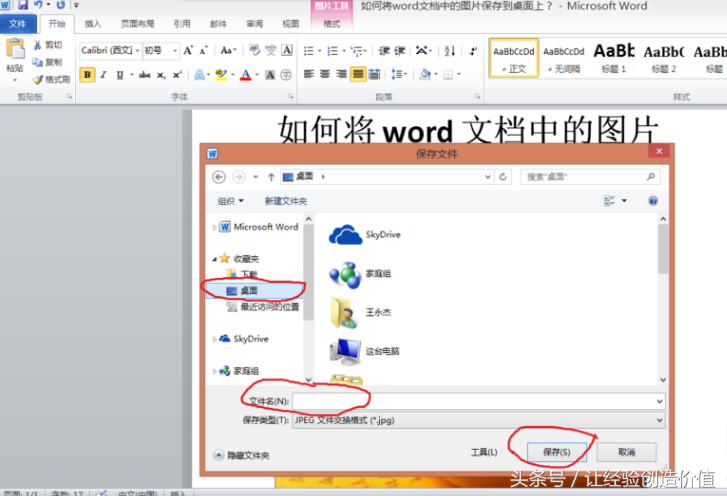This screenshot has height=496, width=727.
Task: Apply yellow text highlight color
Action: click(221, 75)
